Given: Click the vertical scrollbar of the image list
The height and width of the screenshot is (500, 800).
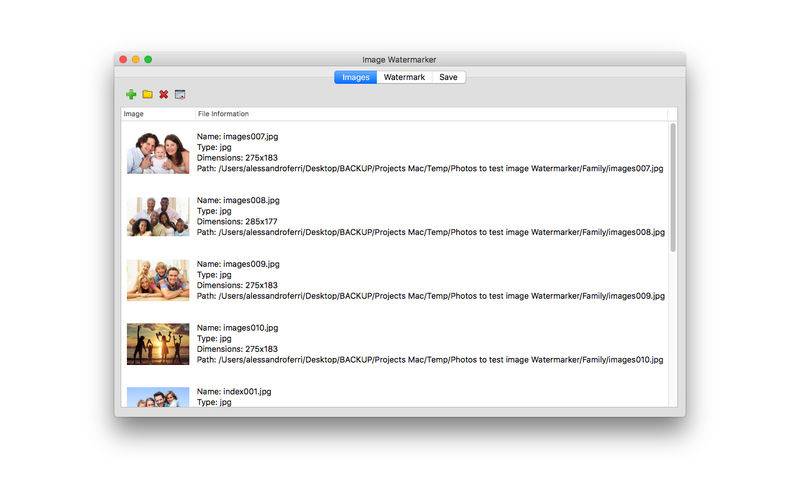Looking at the screenshot, I should 673,188.
